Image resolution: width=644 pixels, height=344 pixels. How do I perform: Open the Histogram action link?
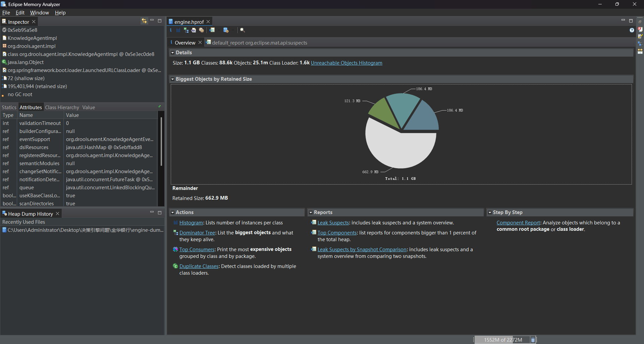pos(191,223)
